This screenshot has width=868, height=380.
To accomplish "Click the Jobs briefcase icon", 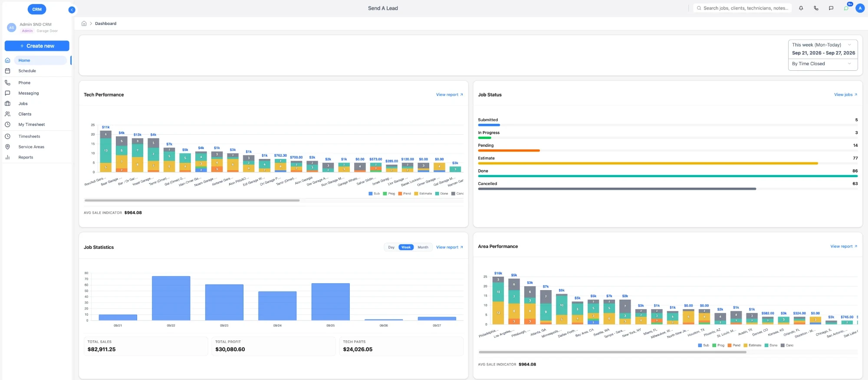I will tap(7, 104).
